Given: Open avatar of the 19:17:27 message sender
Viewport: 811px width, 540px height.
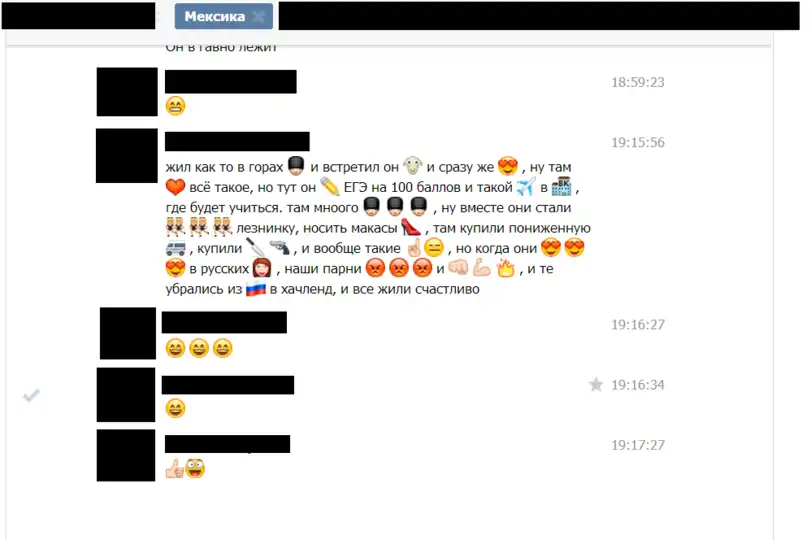Looking at the screenshot, I should click(126, 455).
